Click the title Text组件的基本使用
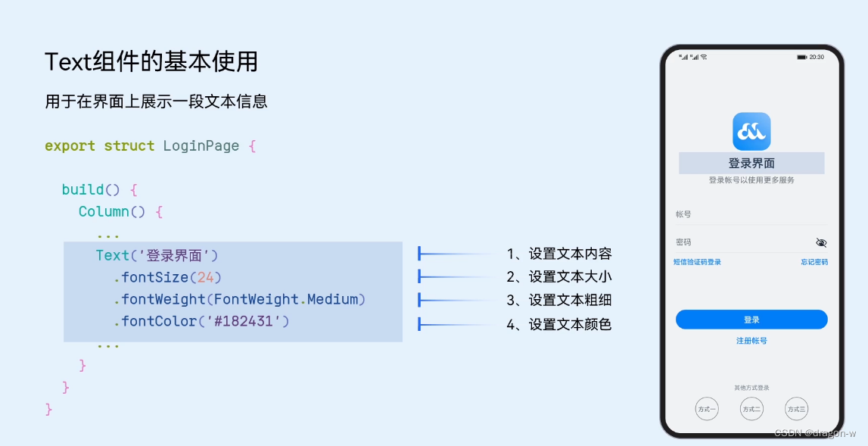868x446 pixels. coord(152,62)
